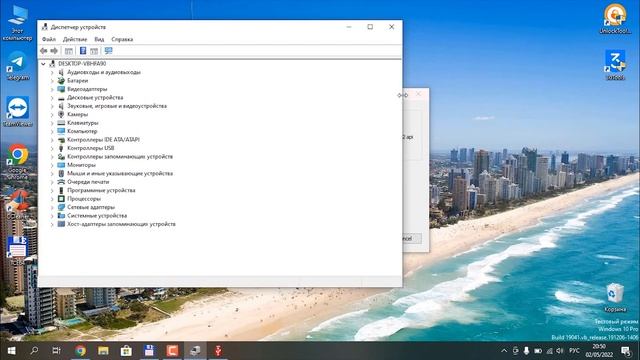The width and height of the screenshot is (640, 360).
Task: Expand Звуковые, игровые и видеоустройства
Action: coord(52,106)
